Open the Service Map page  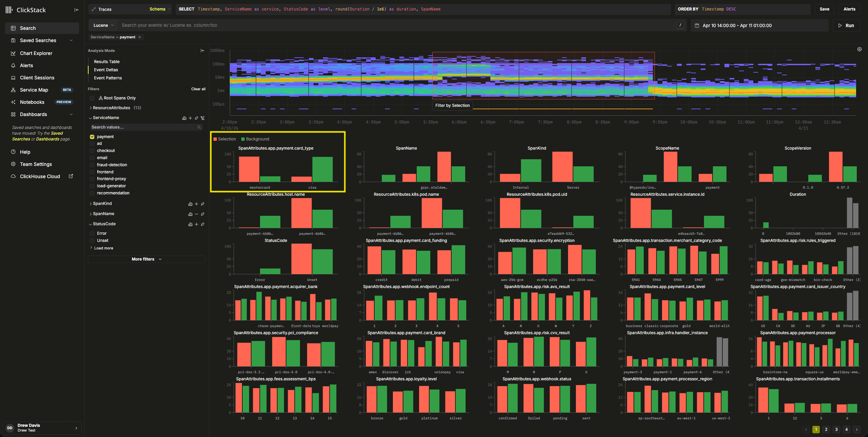(34, 90)
